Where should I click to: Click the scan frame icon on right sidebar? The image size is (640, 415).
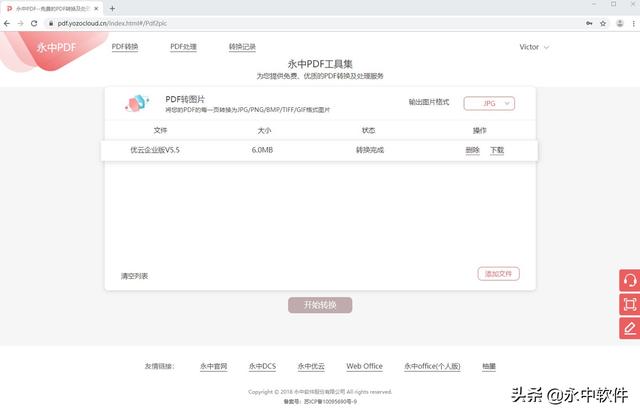630,304
